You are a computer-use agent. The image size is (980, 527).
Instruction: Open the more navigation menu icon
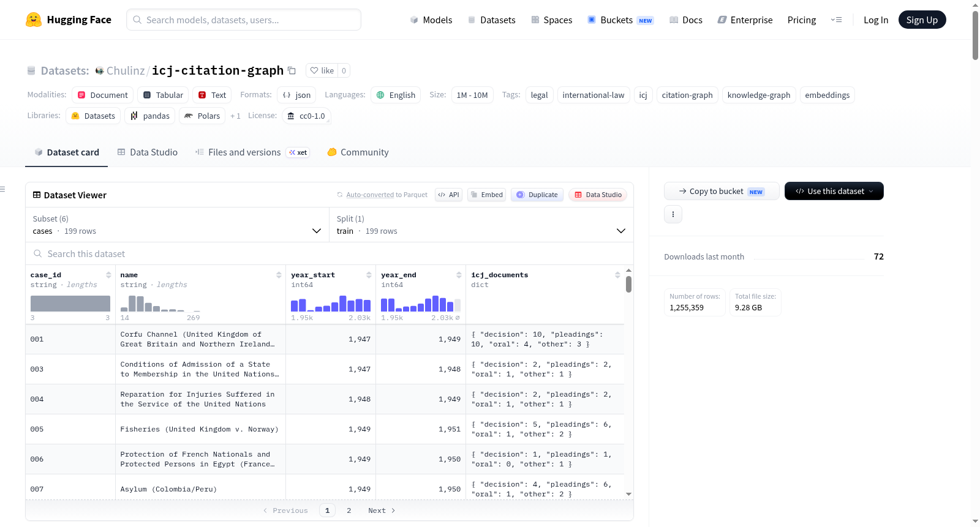(836, 20)
